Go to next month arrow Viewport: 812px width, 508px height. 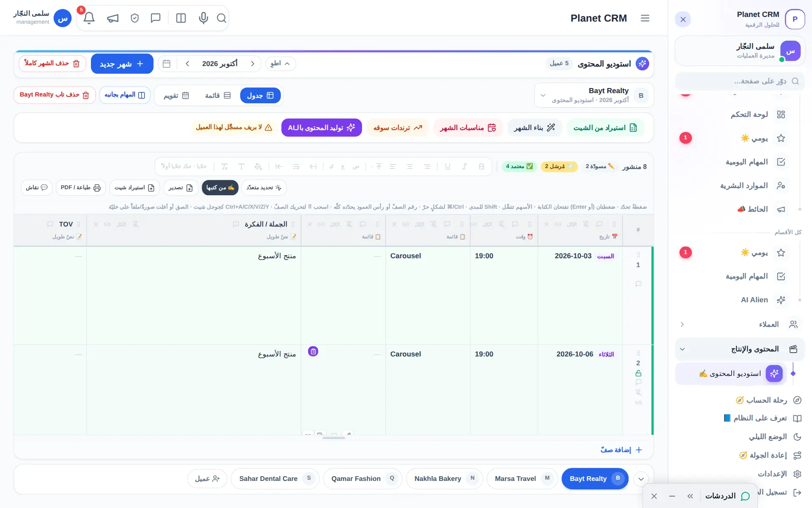pos(187,63)
